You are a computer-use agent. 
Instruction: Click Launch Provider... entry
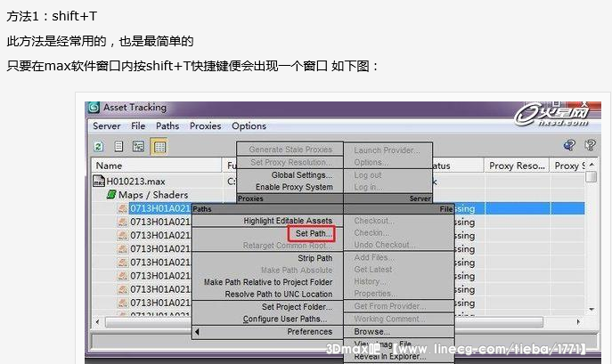point(387,150)
